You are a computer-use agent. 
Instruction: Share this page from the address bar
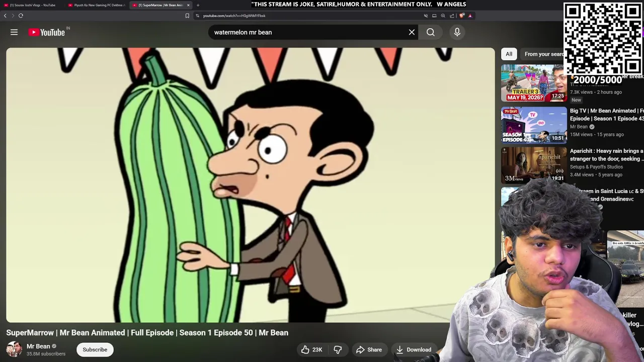(x=452, y=16)
